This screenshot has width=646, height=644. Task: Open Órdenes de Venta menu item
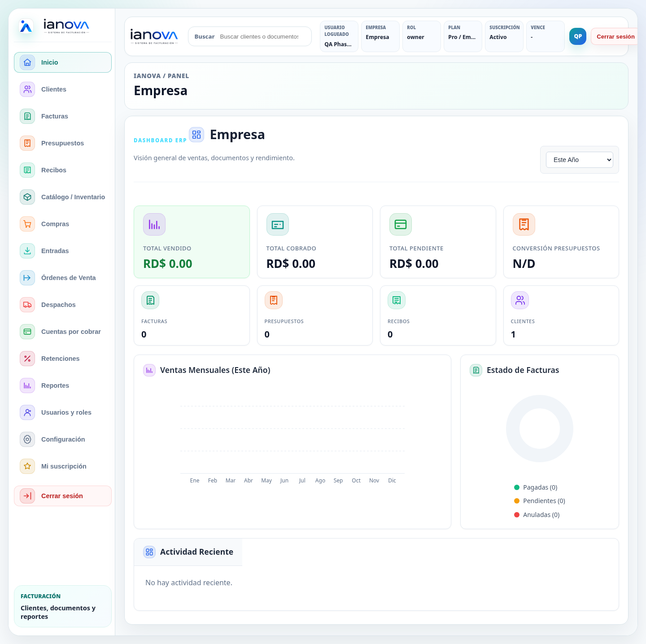(x=63, y=278)
